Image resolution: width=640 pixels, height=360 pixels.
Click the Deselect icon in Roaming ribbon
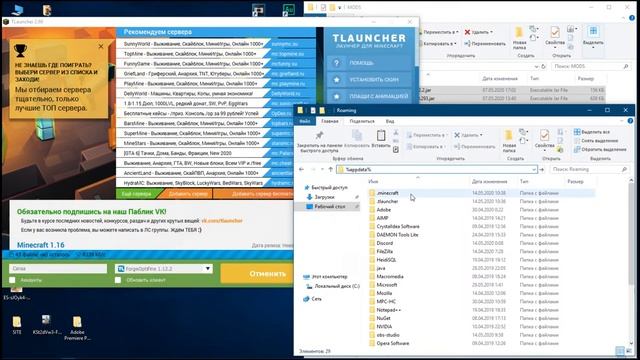click(577, 140)
